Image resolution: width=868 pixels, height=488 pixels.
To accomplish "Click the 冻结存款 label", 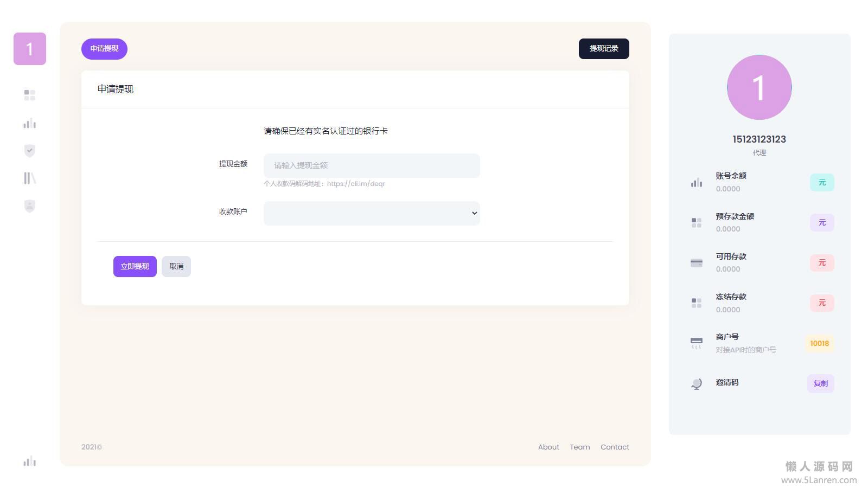I will tap(731, 297).
